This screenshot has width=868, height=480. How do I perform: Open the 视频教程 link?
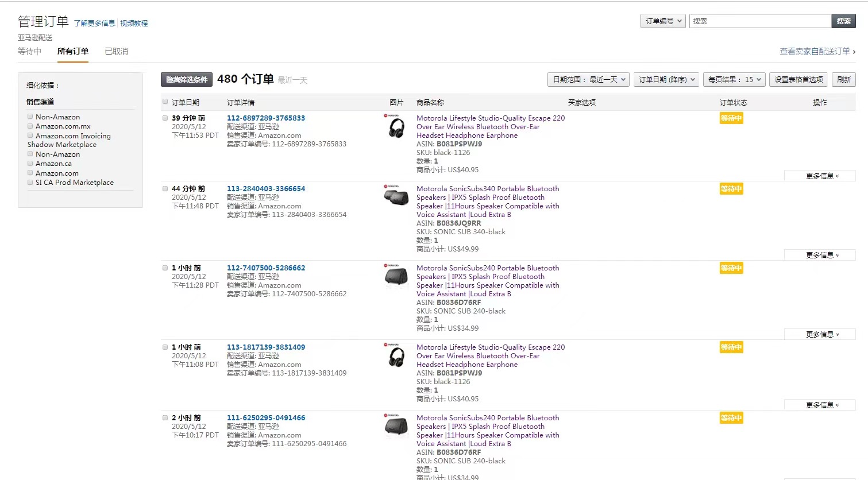click(x=134, y=24)
